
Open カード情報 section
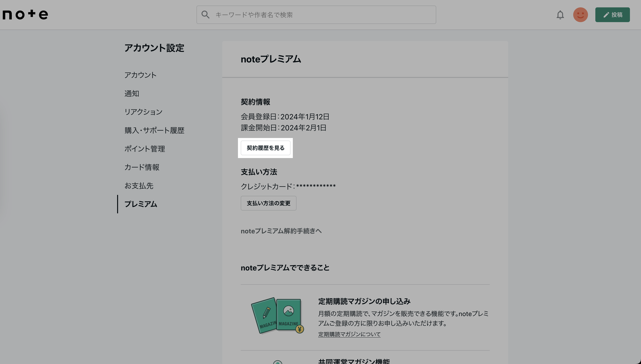coord(142,167)
